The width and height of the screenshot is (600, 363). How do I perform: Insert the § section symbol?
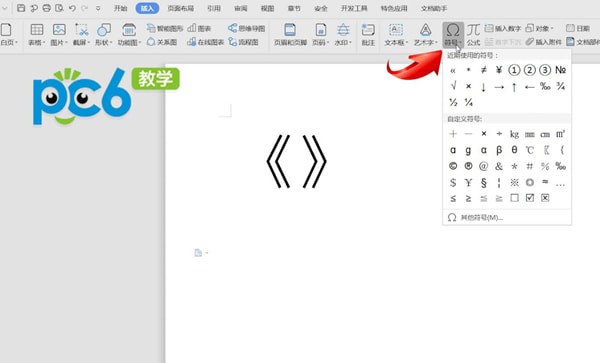pyautogui.click(x=484, y=182)
